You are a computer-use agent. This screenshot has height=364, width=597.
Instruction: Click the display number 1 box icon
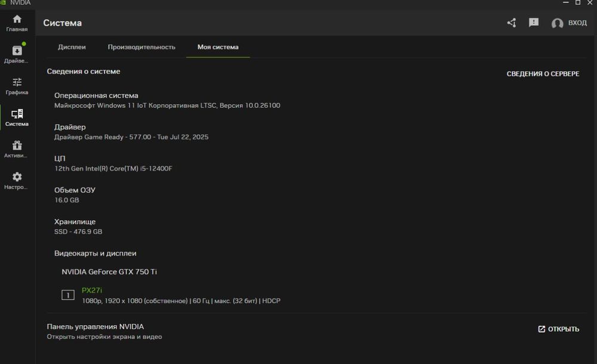click(x=68, y=295)
